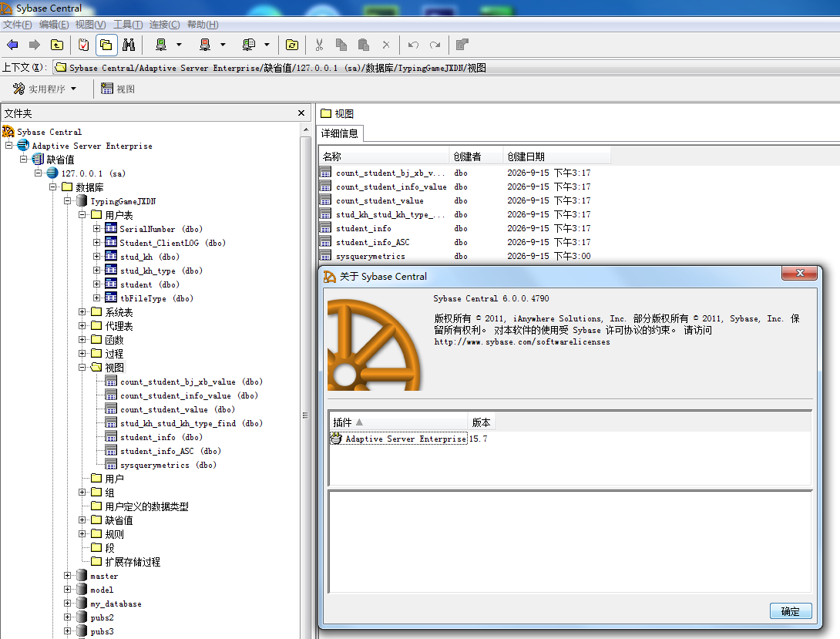
Task: Click the Paste toolbar icon
Action: point(364,45)
